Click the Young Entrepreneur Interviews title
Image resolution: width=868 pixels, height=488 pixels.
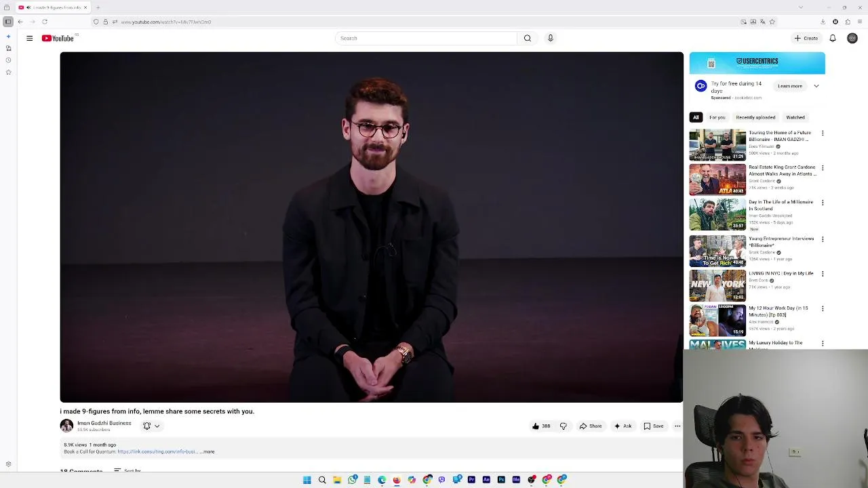tap(781, 242)
